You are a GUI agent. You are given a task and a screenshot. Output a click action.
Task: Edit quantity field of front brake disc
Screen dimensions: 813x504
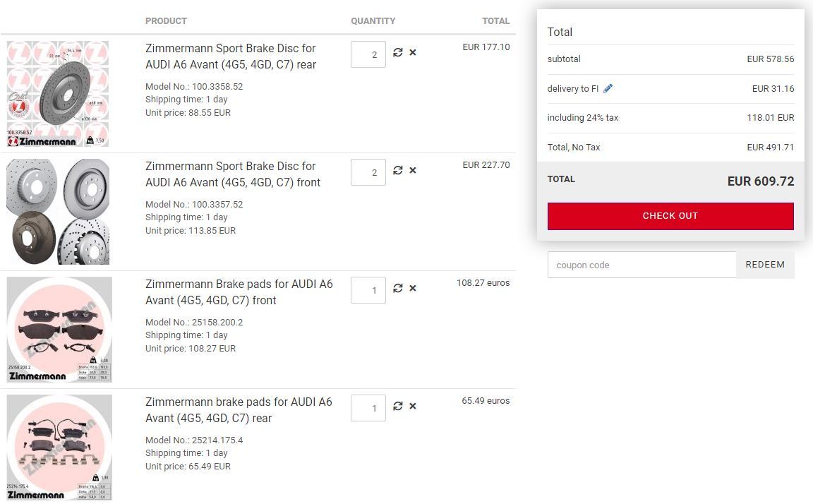(x=368, y=172)
